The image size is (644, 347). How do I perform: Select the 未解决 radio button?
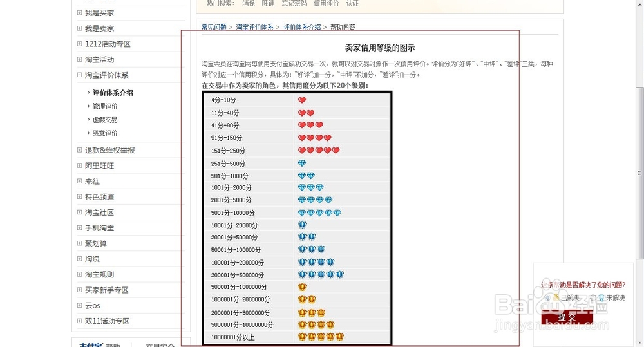592,298
